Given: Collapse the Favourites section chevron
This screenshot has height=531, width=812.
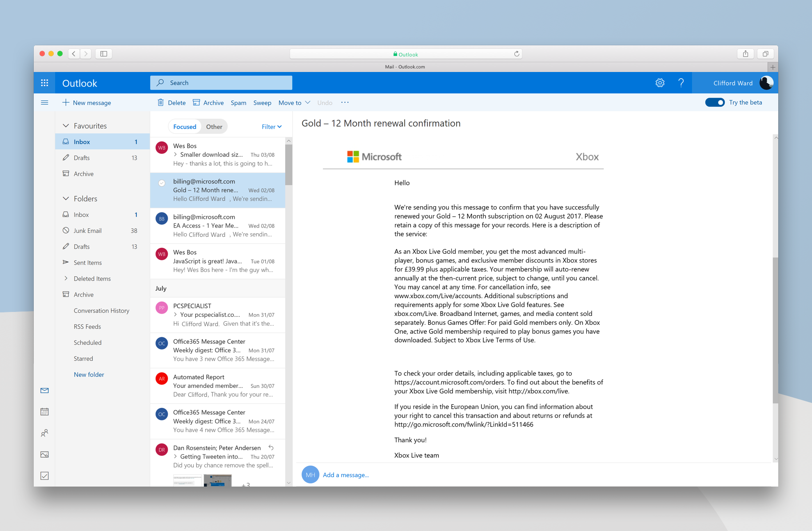Looking at the screenshot, I should pyautogui.click(x=66, y=126).
